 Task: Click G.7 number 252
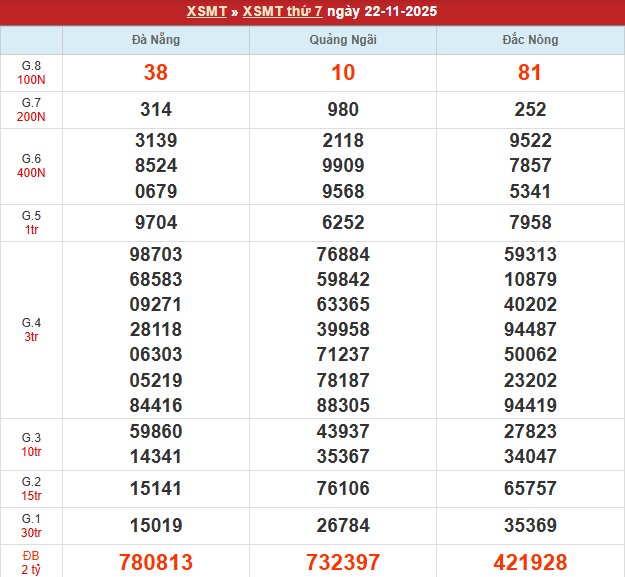click(x=530, y=110)
